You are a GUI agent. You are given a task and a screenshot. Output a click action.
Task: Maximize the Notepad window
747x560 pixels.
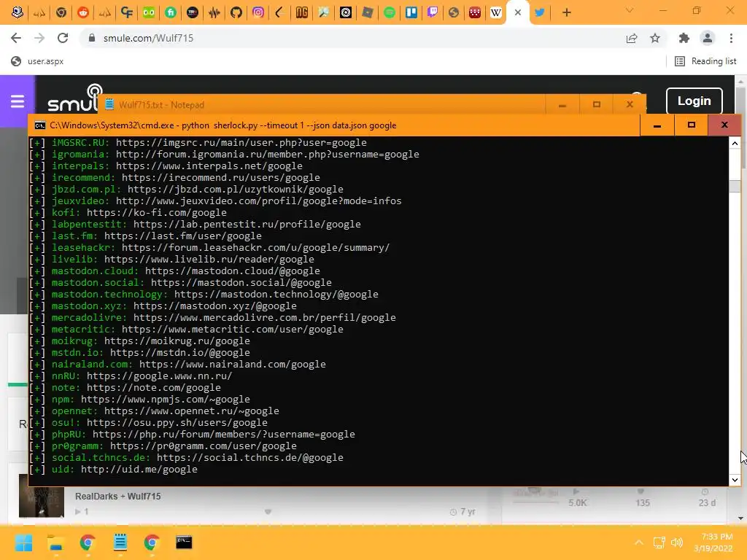click(x=597, y=104)
